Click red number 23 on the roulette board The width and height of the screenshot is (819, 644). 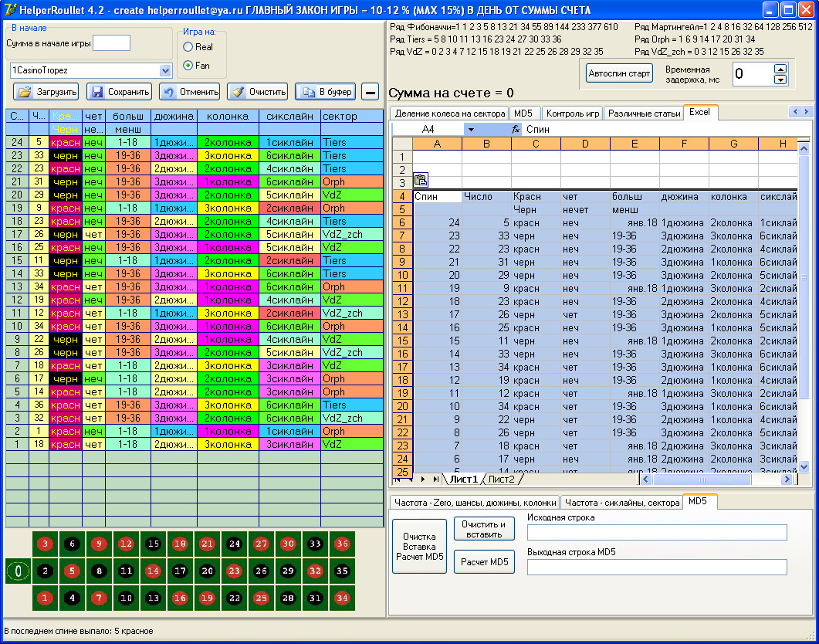(x=233, y=571)
